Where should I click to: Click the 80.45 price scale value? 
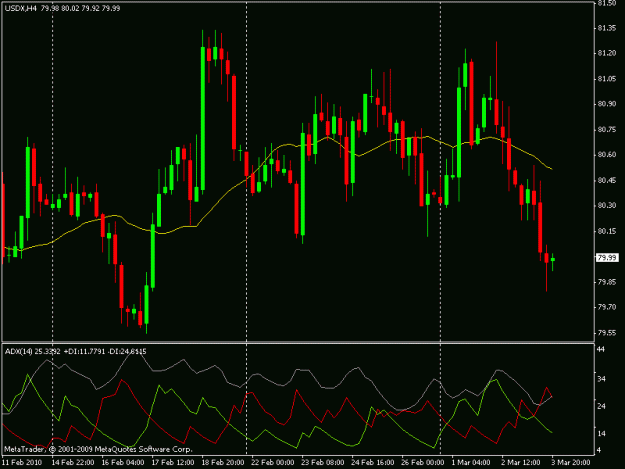tap(607, 181)
